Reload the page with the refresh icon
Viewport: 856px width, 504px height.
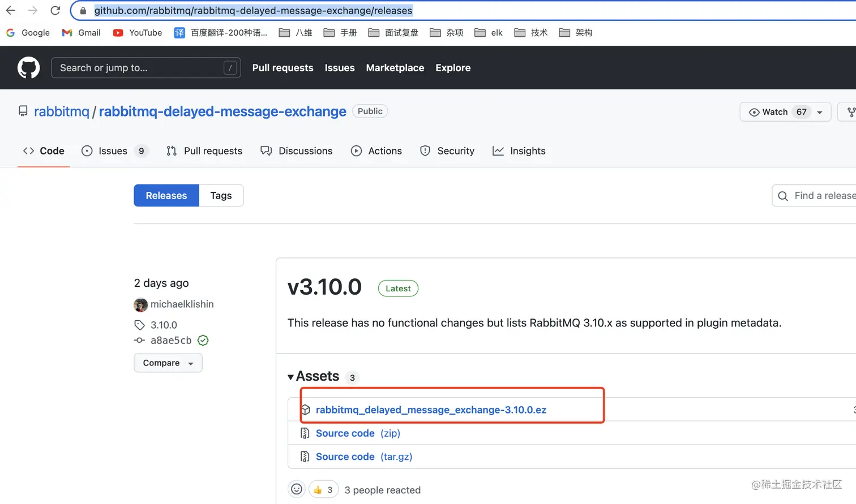[x=55, y=10]
